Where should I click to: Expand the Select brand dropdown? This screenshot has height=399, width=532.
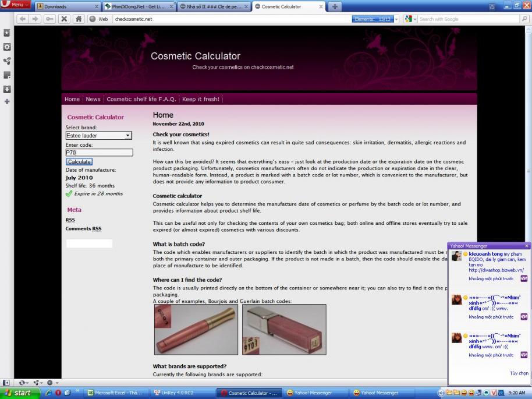tap(128, 136)
